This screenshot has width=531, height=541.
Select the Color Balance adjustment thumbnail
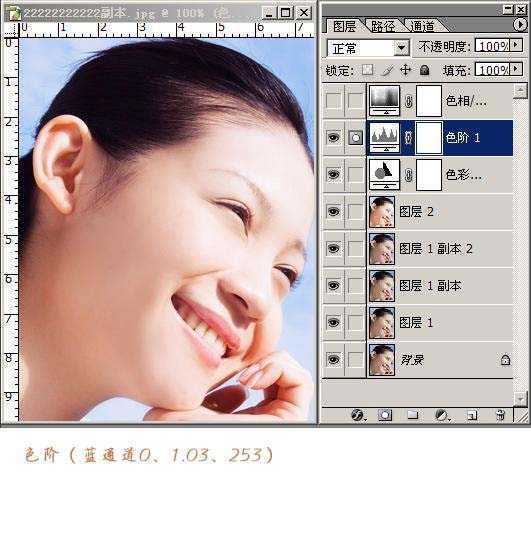point(384,175)
